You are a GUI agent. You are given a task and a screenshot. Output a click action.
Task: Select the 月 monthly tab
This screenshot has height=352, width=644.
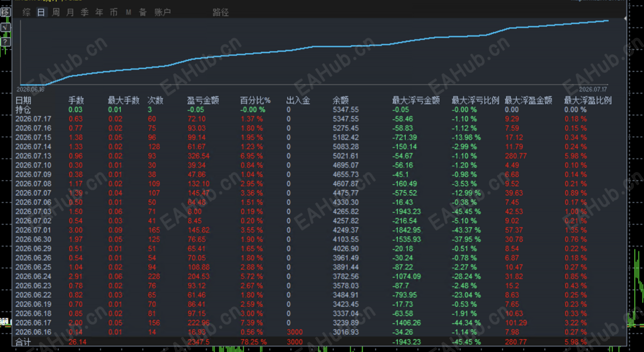70,12
